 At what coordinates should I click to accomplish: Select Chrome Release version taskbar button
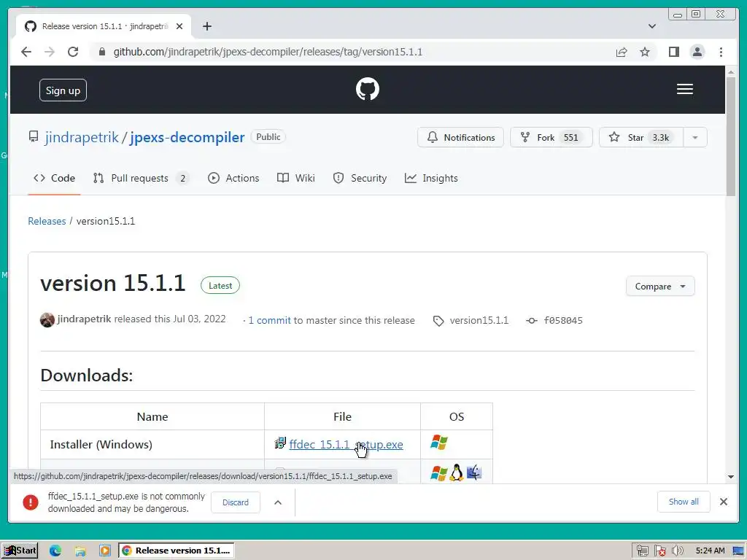[x=177, y=551]
